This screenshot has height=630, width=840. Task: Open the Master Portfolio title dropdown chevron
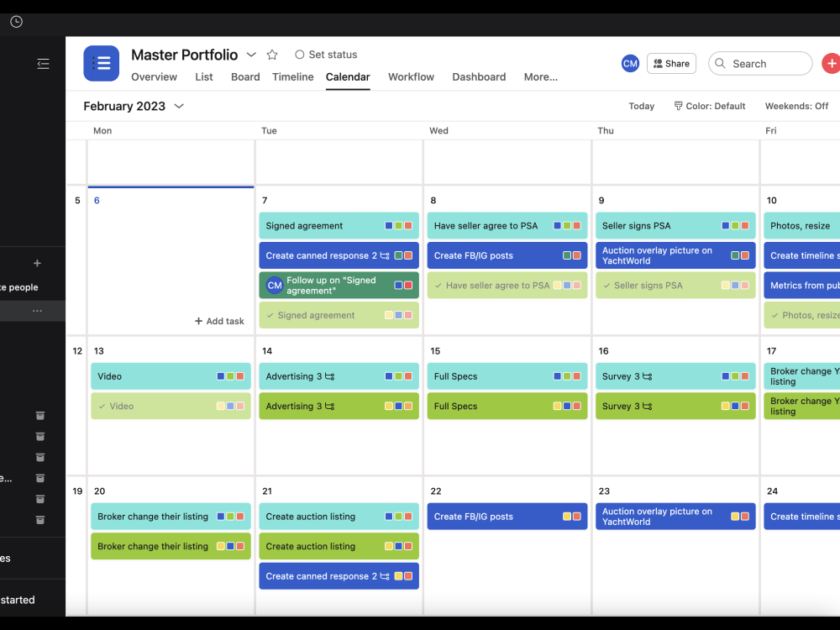click(x=250, y=54)
